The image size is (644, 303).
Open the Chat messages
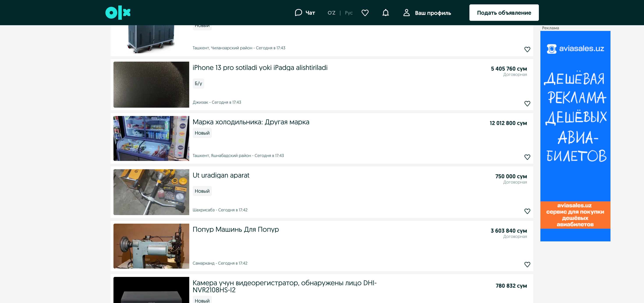[x=305, y=13]
